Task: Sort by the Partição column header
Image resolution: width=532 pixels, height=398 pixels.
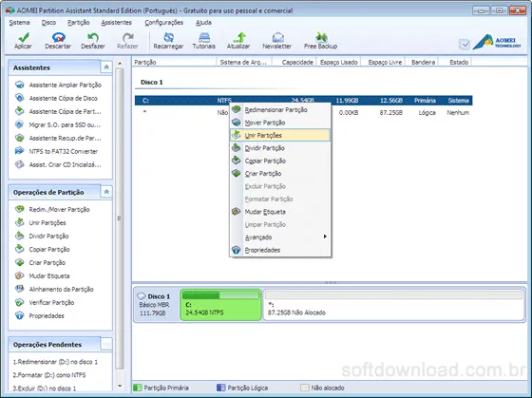Action: [174, 62]
